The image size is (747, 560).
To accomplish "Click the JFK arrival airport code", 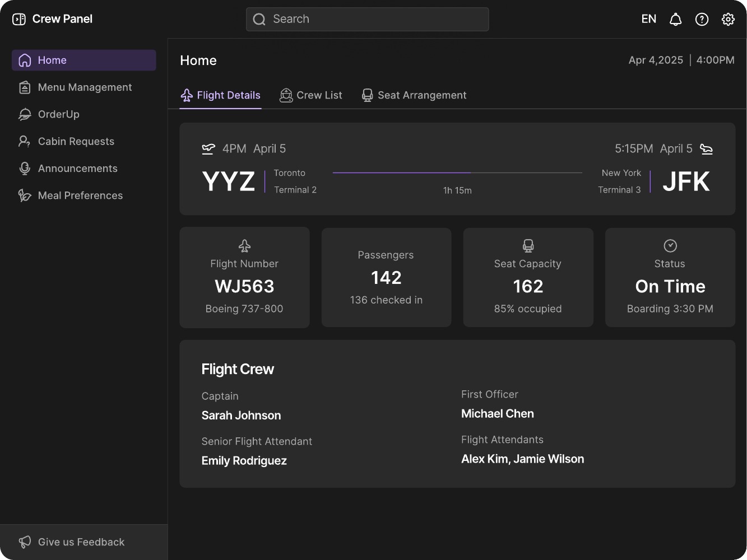I will tap(686, 181).
